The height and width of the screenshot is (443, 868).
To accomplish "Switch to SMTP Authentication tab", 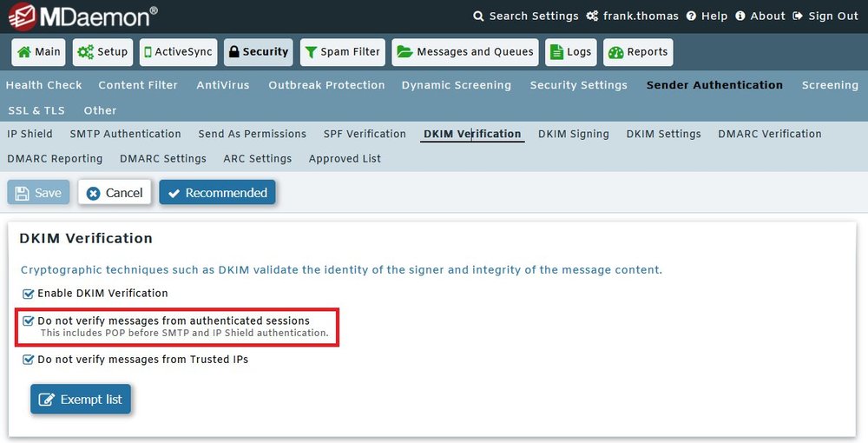I will tap(125, 134).
